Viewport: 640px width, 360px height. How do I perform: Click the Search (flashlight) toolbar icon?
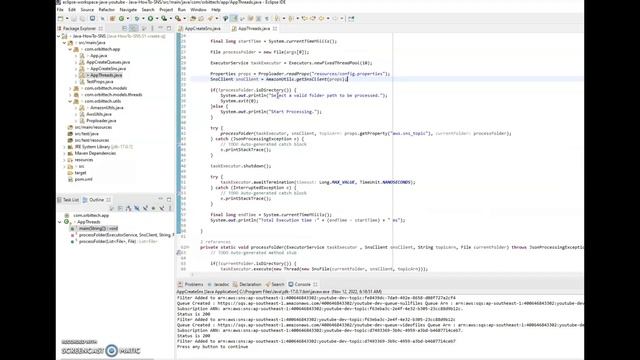pyautogui.click(x=211, y=19)
